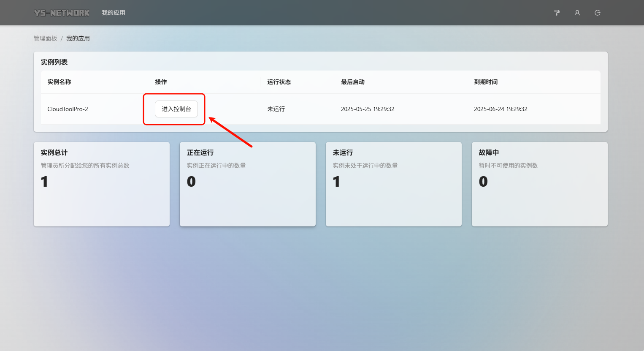This screenshot has height=351, width=644.
Task: Click the 运行状态 column header
Action: [279, 82]
